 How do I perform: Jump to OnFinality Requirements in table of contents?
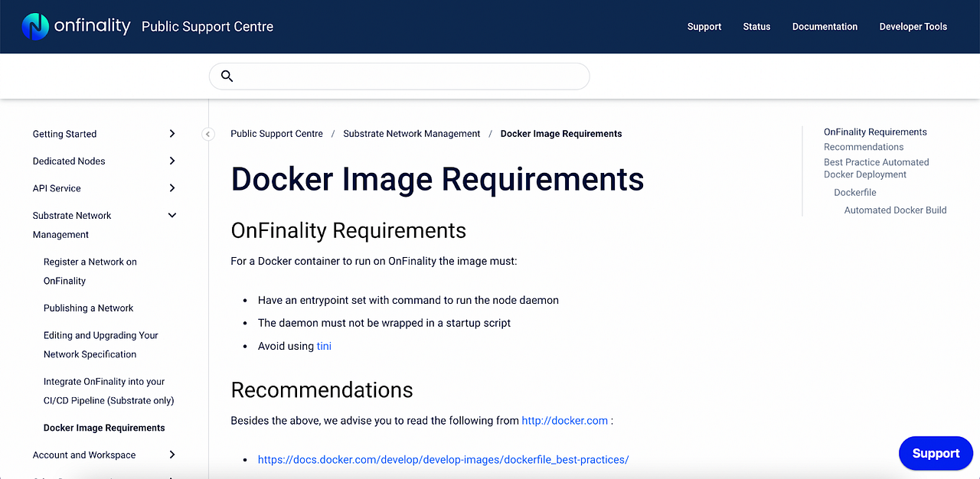(875, 132)
